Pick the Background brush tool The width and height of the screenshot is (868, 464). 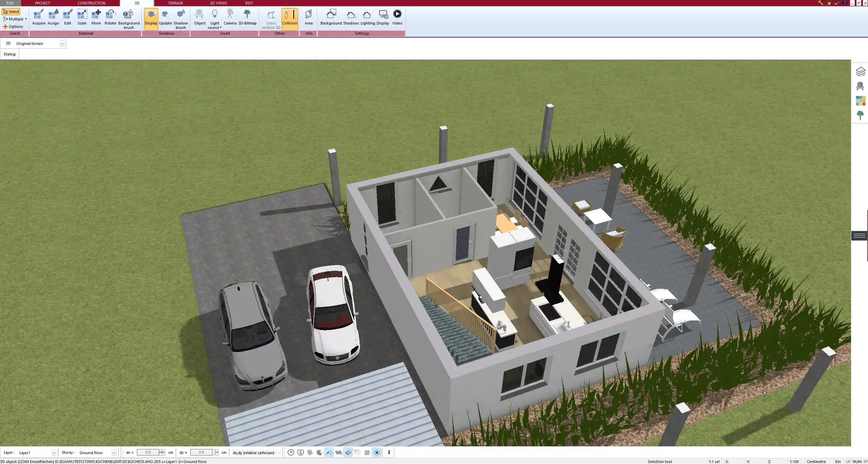(129, 19)
